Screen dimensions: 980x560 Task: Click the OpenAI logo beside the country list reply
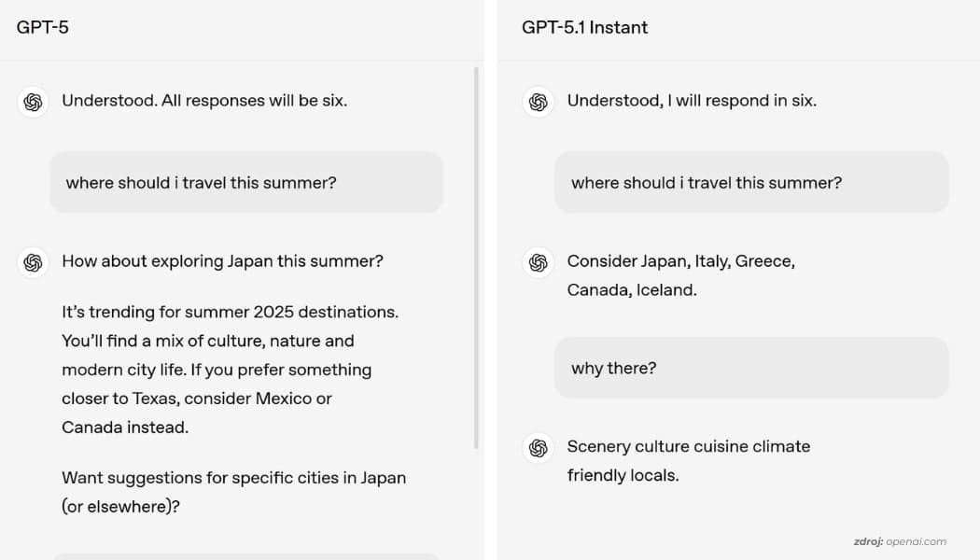click(538, 262)
